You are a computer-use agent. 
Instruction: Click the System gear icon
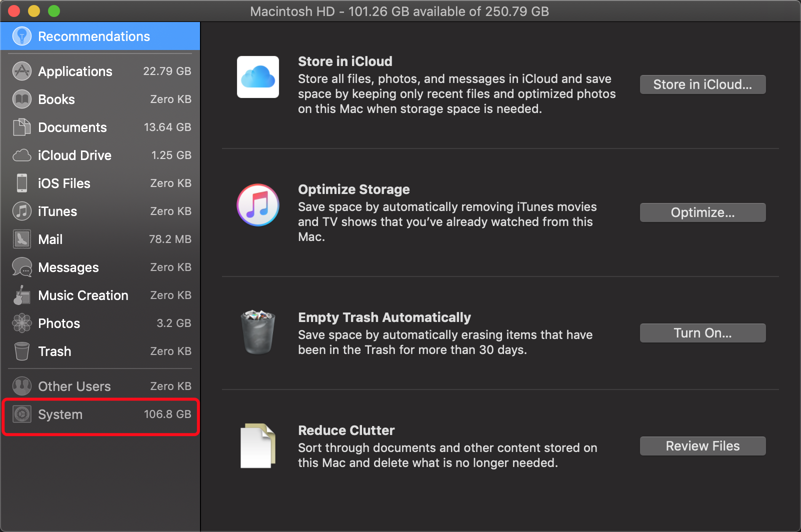22,414
